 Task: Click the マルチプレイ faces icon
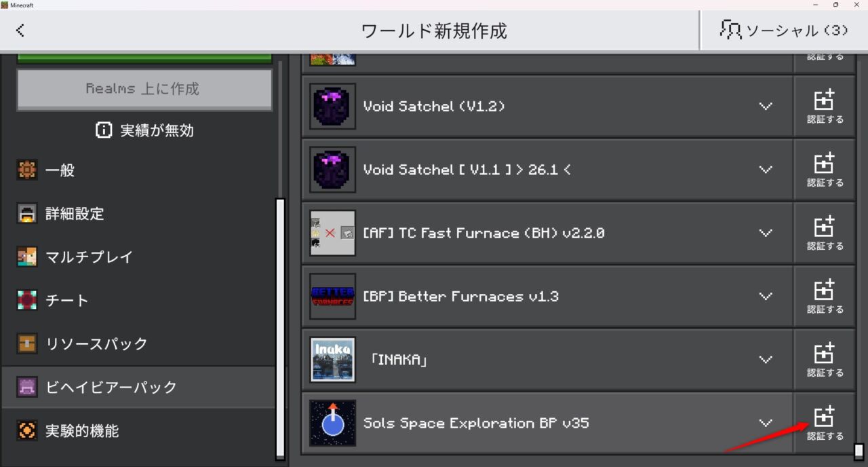pyautogui.click(x=27, y=257)
